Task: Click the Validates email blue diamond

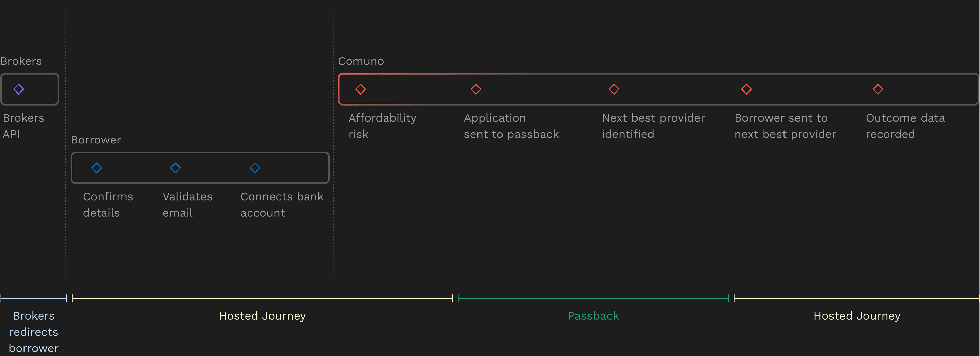Action: pos(175,168)
